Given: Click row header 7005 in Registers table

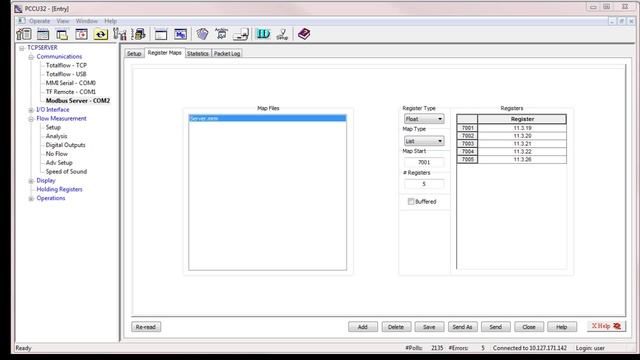Looking at the screenshot, I should pyautogui.click(x=467, y=159).
